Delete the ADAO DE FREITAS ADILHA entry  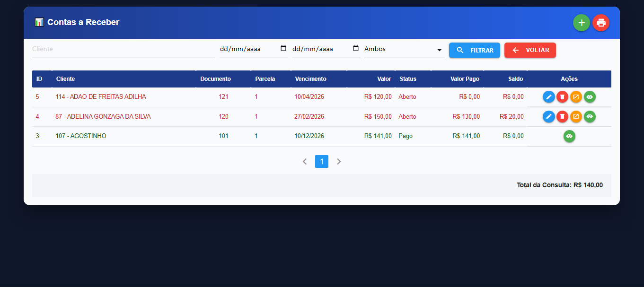562,97
